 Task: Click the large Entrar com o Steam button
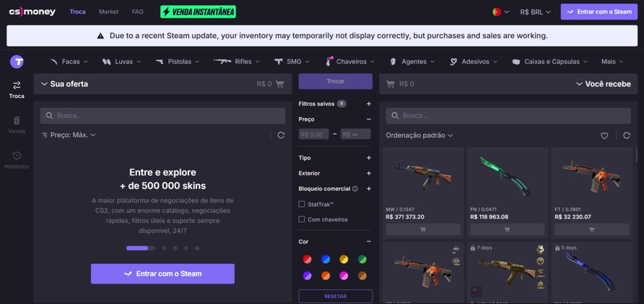[x=163, y=274]
